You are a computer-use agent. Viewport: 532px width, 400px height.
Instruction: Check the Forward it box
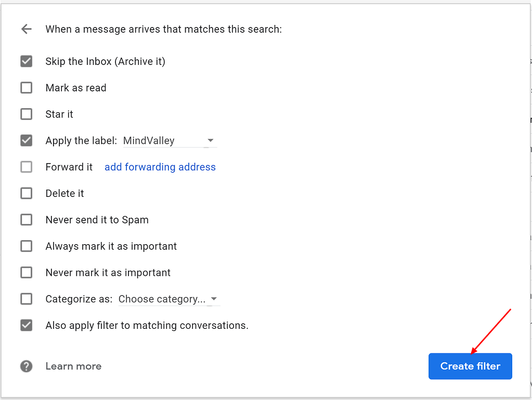[x=27, y=167]
